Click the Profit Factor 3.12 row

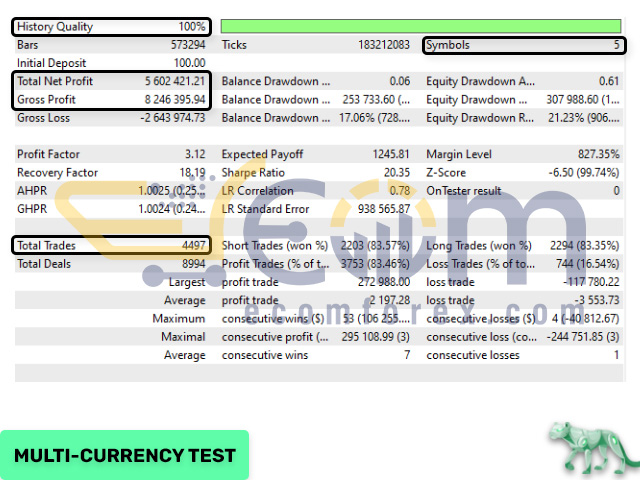coord(111,154)
